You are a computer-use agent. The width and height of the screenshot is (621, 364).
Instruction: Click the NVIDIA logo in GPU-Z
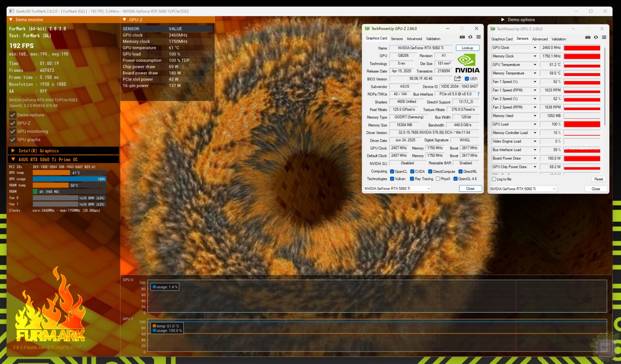click(x=467, y=64)
